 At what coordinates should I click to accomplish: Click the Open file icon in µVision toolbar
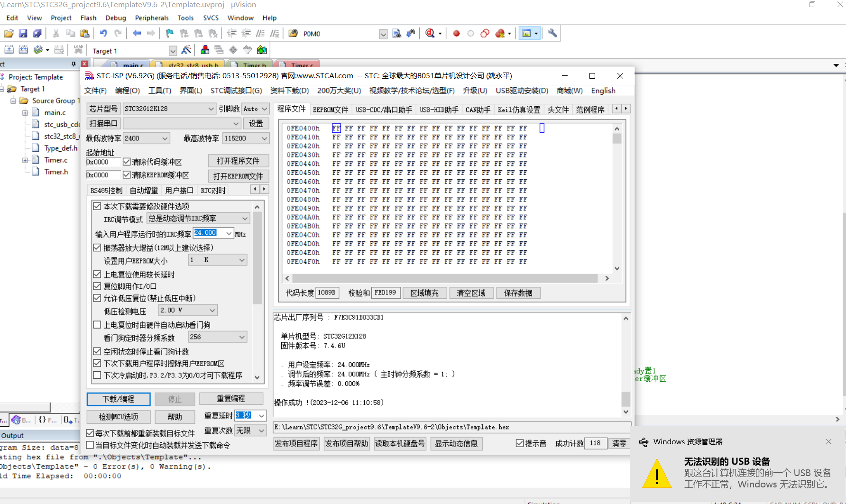(x=9, y=33)
